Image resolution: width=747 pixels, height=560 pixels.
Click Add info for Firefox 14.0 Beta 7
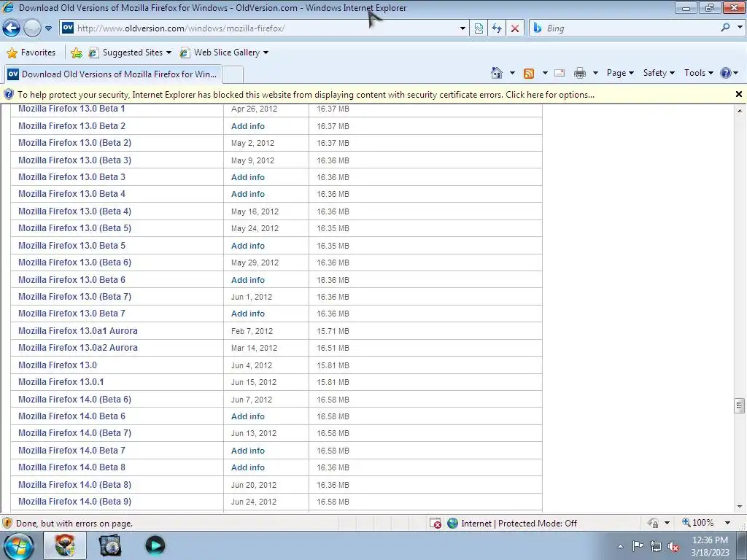click(x=248, y=451)
